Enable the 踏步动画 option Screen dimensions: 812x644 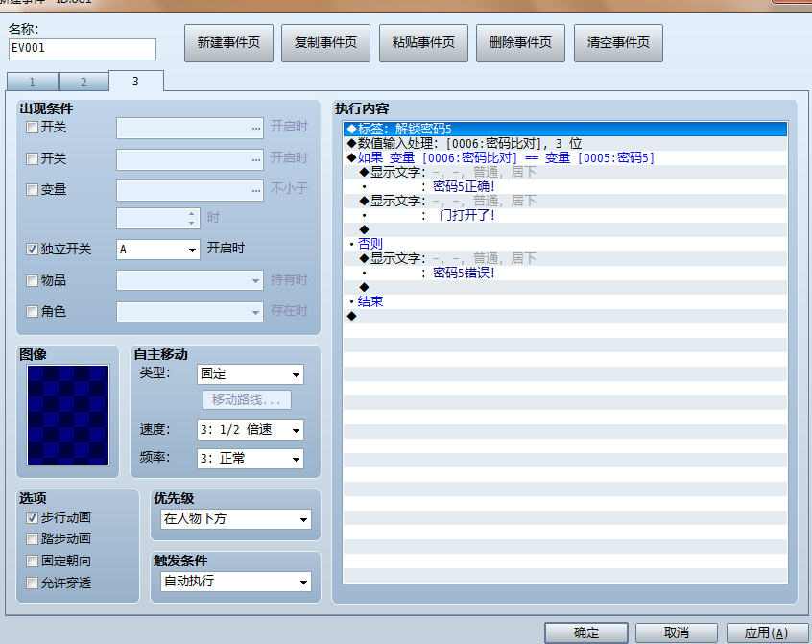tap(32, 539)
